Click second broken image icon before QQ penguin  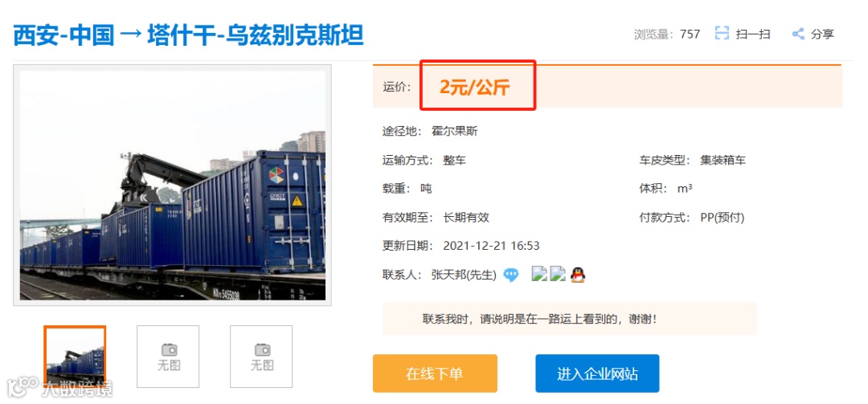[558, 275]
